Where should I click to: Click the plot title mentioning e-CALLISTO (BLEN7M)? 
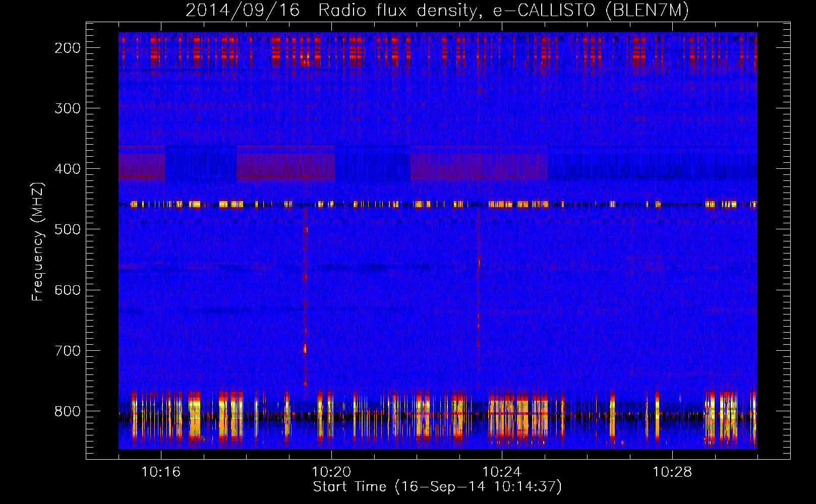point(437,11)
